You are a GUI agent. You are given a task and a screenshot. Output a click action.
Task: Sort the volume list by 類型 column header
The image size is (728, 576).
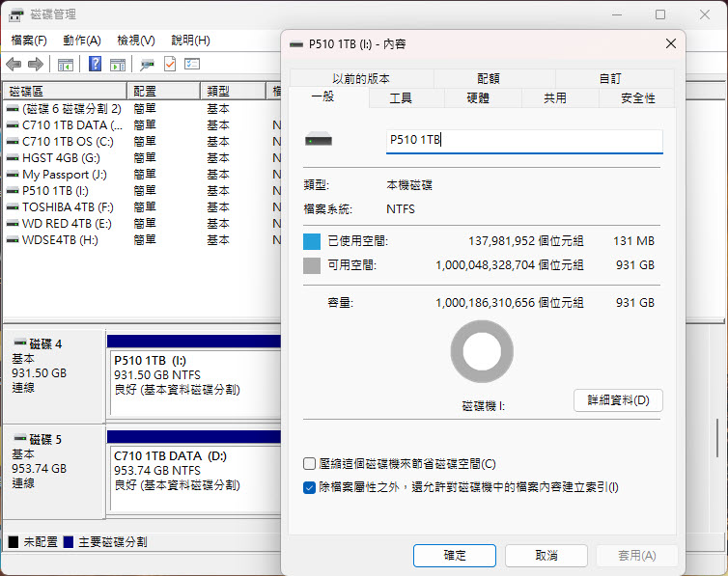(x=233, y=92)
